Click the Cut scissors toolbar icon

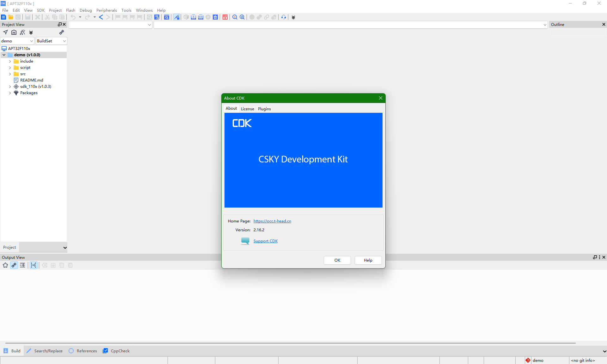[47, 17]
